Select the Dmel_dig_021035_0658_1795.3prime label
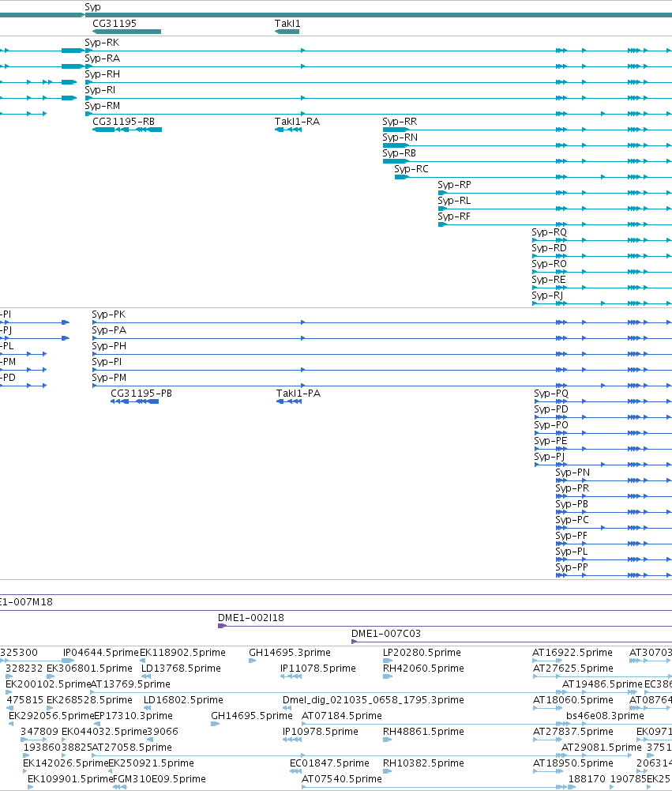Viewport: 672px width, 791px height. 374,700
